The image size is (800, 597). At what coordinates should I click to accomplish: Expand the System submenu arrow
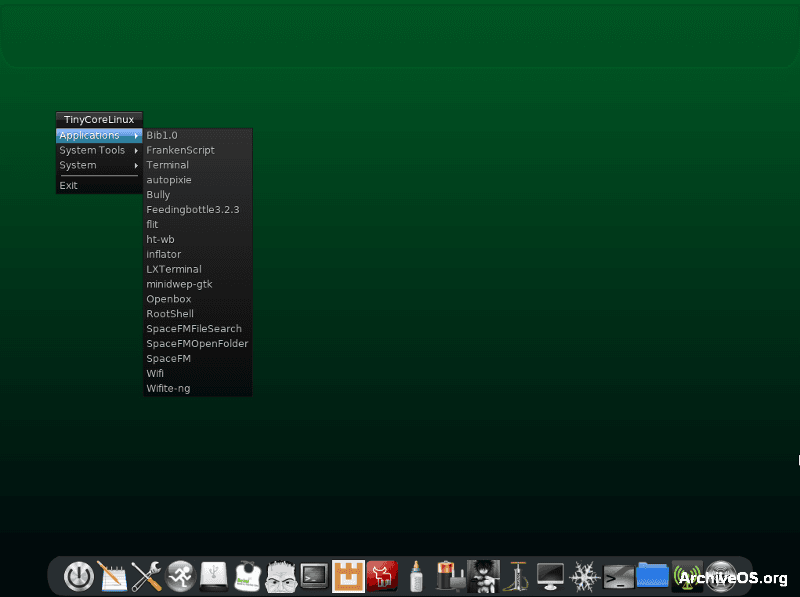[136, 165]
